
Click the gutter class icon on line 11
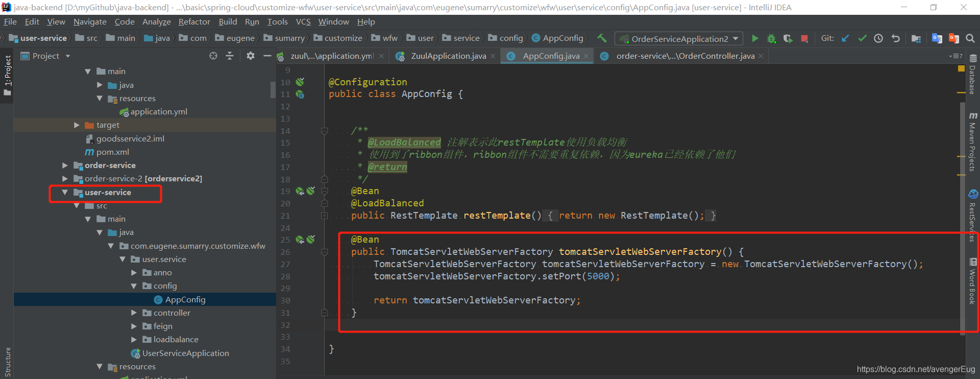click(300, 94)
